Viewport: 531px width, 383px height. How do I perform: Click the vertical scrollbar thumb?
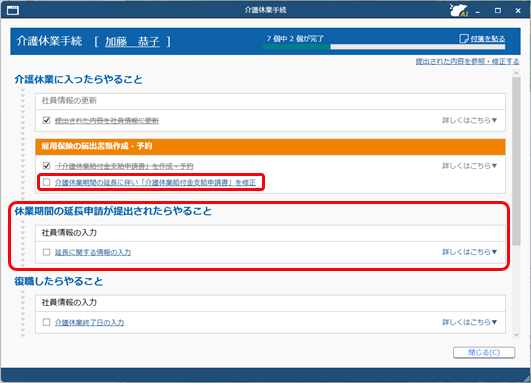click(516, 161)
